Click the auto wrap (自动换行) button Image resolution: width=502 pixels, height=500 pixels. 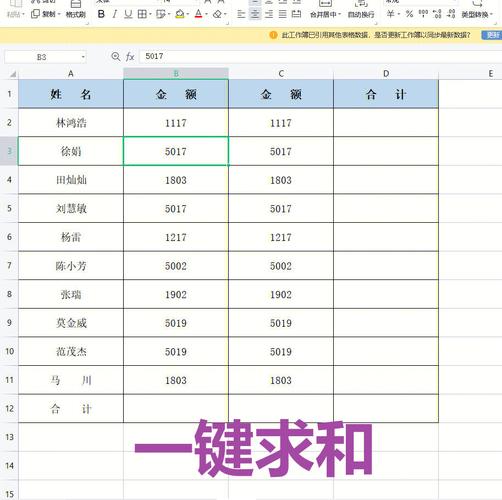tap(361, 9)
